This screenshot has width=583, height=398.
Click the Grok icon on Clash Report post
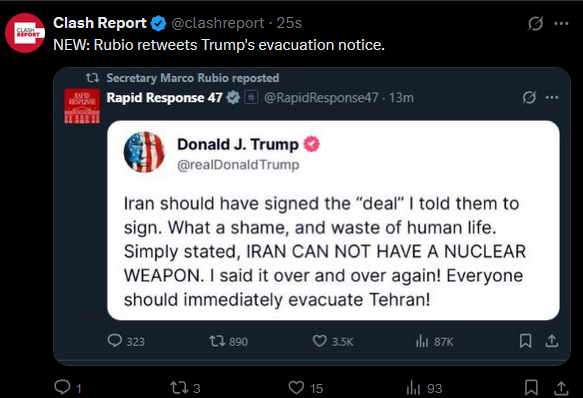(x=535, y=23)
